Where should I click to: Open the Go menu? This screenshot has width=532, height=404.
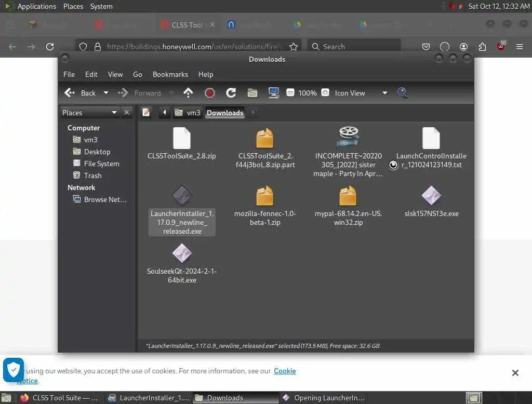(137, 74)
